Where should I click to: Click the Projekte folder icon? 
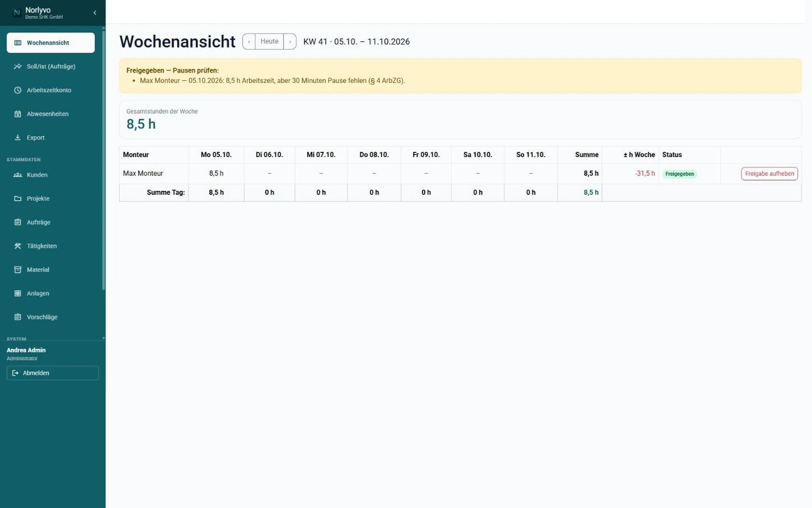(x=17, y=199)
